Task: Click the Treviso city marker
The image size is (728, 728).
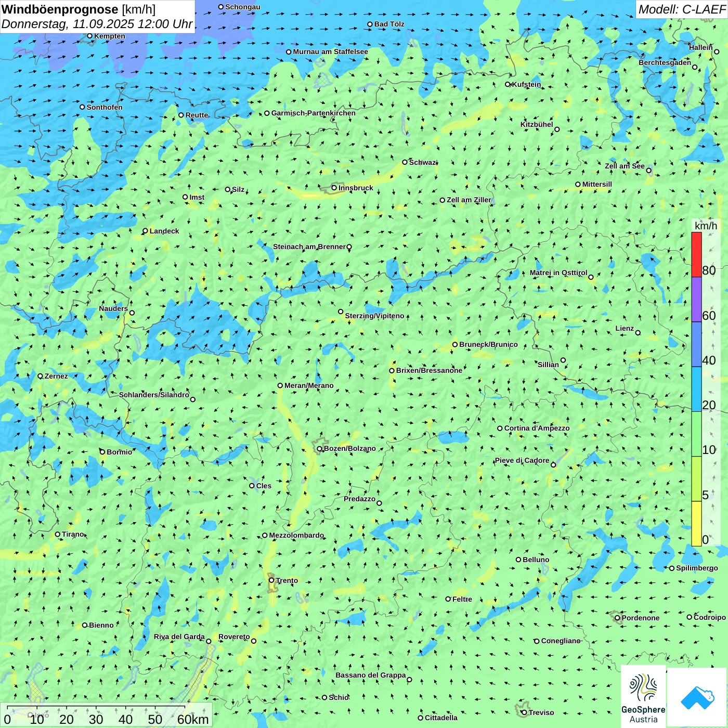Action: 524,712
